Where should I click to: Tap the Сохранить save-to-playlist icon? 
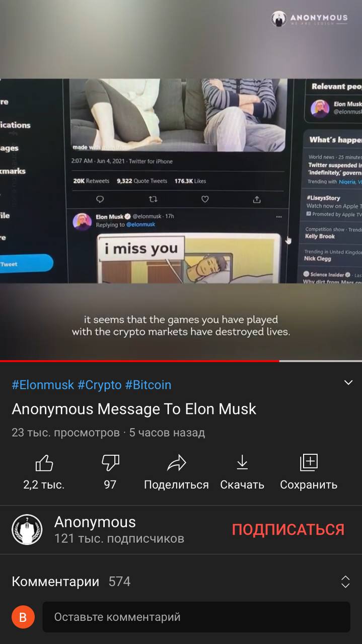click(x=309, y=462)
